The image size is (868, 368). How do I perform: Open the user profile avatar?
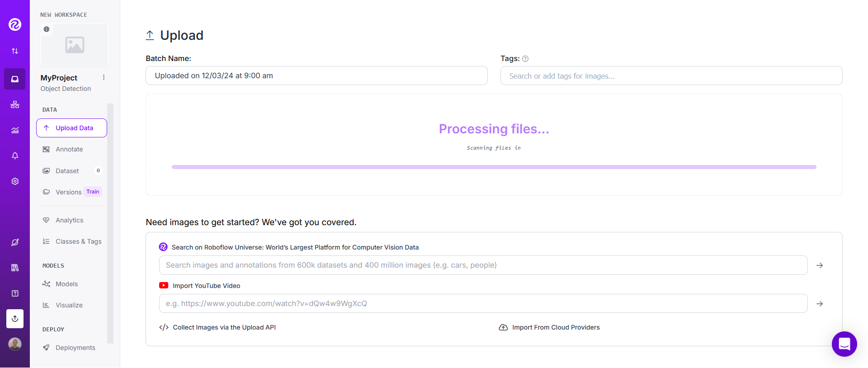(x=15, y=344)
